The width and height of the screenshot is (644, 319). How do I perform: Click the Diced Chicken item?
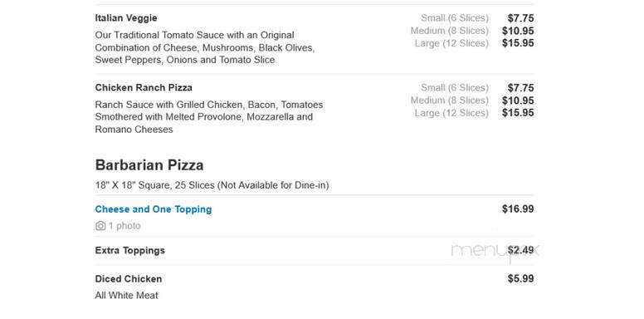[129, 279]
